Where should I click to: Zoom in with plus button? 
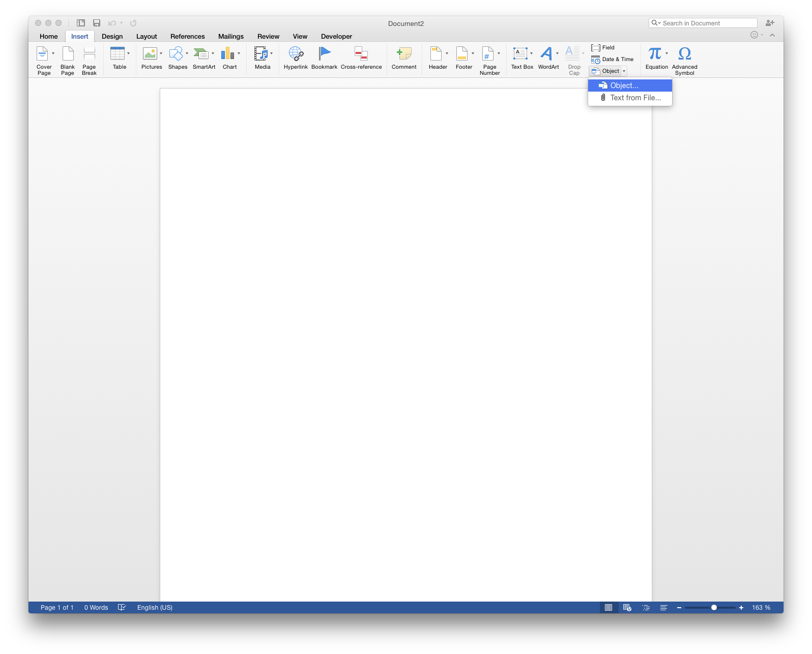(741, 608)
